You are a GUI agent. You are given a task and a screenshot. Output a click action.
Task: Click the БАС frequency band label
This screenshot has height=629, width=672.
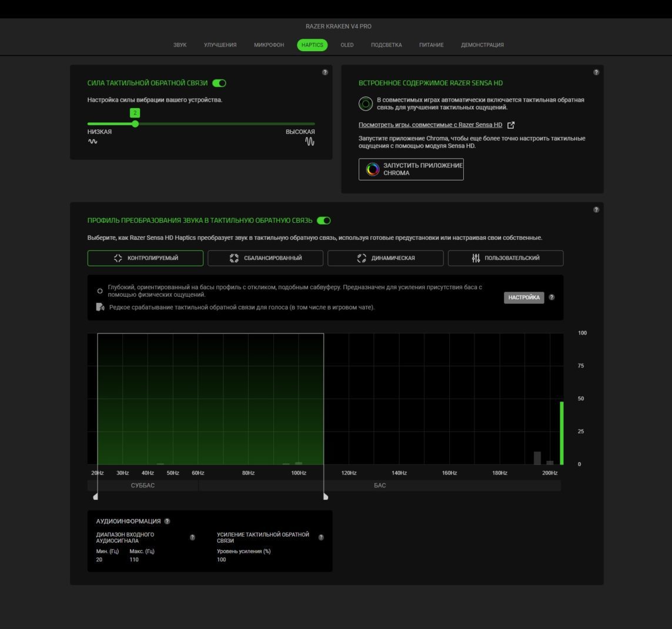pyautogui.click(x=380, y=486)
